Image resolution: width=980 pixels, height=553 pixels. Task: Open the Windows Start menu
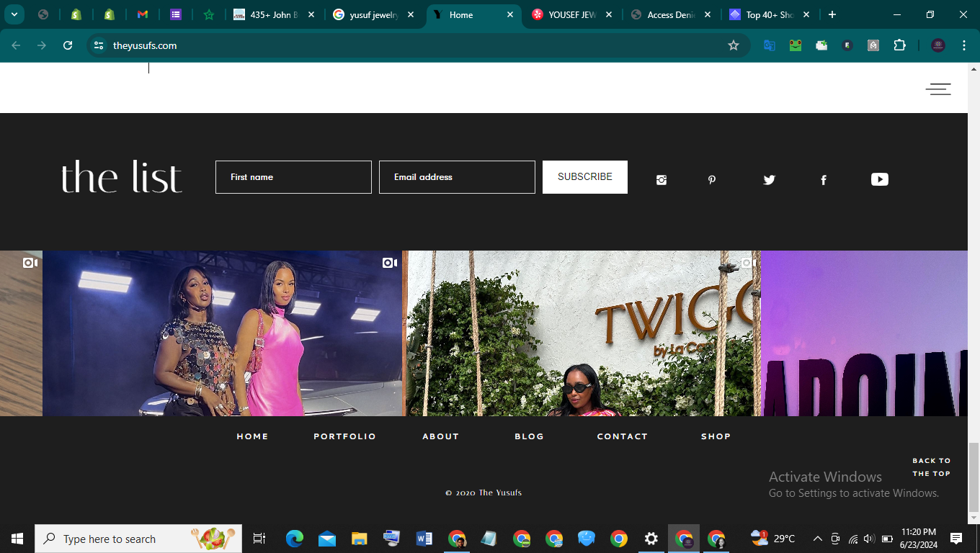tap(17, 539)
